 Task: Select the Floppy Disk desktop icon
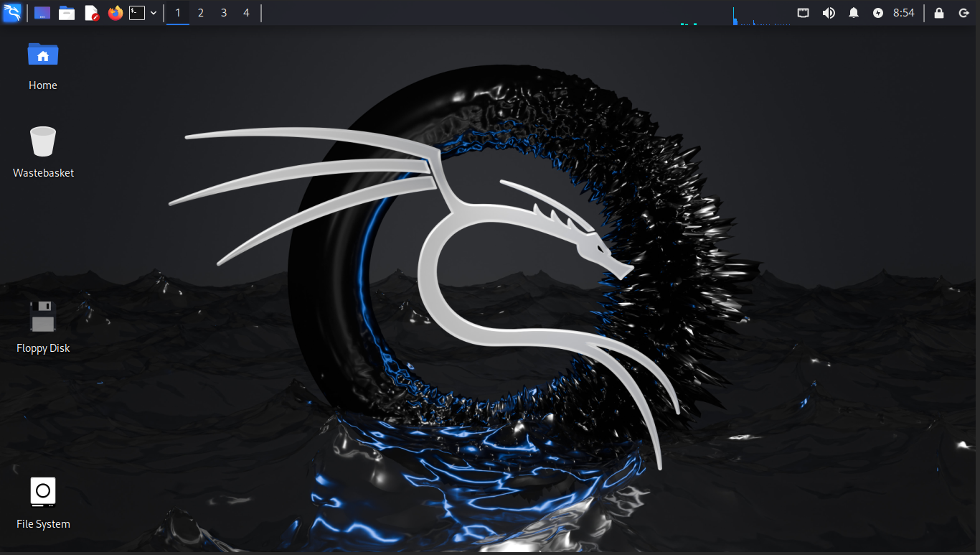coord(43,316)
